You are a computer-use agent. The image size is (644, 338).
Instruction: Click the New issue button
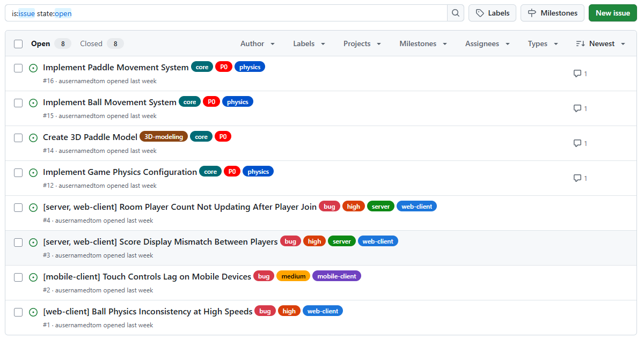[612, 12]
